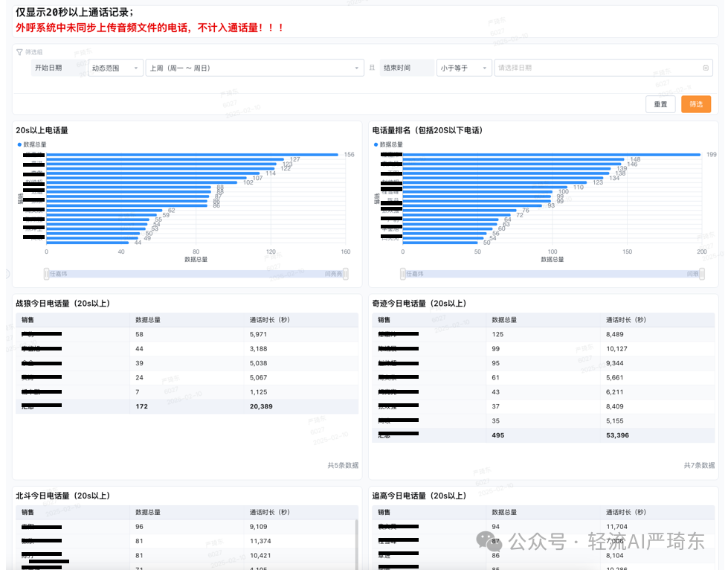Select duration 5,067 in 战狼 table
This screenshot has width=728, height=570.
click(x=258, y=377)
